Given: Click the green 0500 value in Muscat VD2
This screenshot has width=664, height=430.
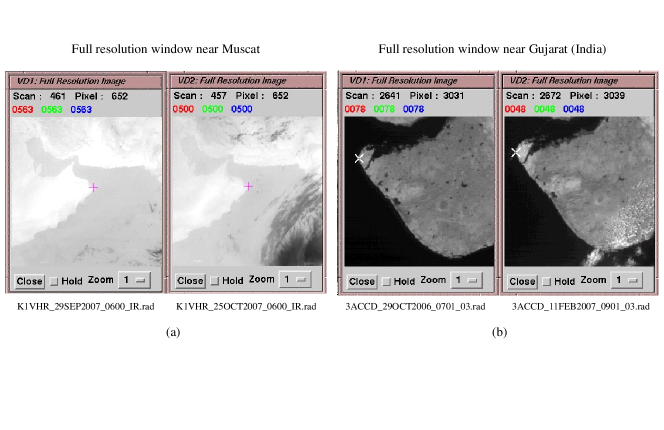Looking at the screenshot, I should tap(212, 109).
